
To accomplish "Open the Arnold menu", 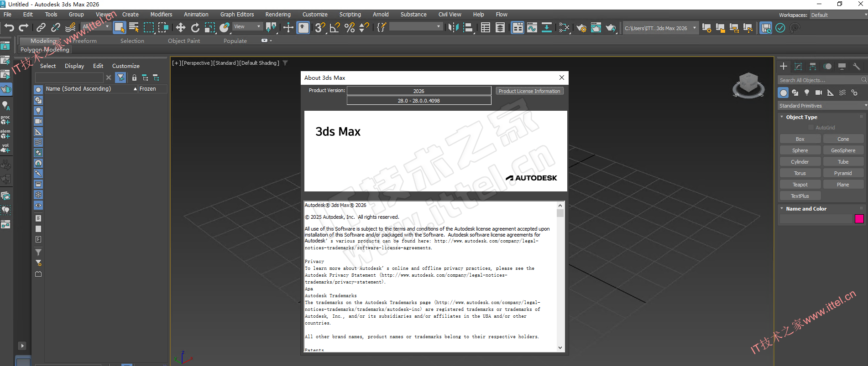I will [381, 15].
